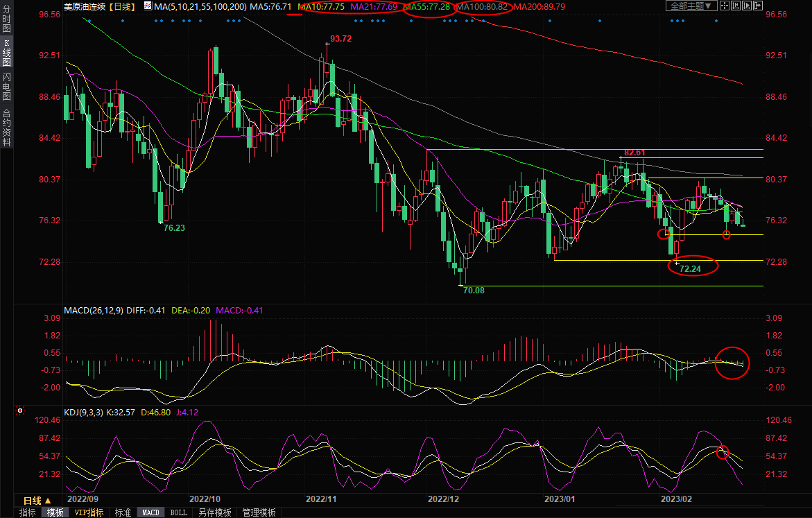This screenshot has height=518, width=812.
Task: Click the play-forward chart icon at top right
Action: [747, 6]
